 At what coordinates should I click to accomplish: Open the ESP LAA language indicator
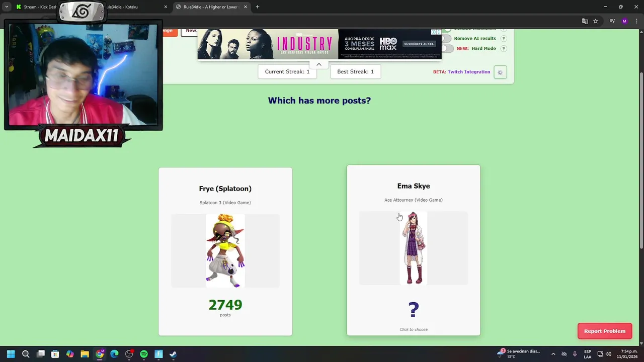point(588,354)
